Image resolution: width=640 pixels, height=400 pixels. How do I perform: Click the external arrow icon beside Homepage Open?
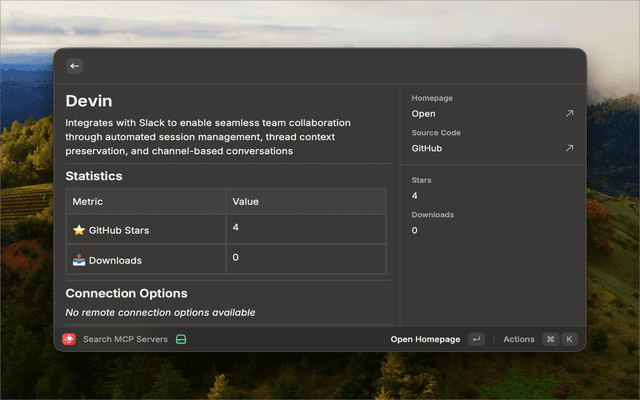point(569,114)
